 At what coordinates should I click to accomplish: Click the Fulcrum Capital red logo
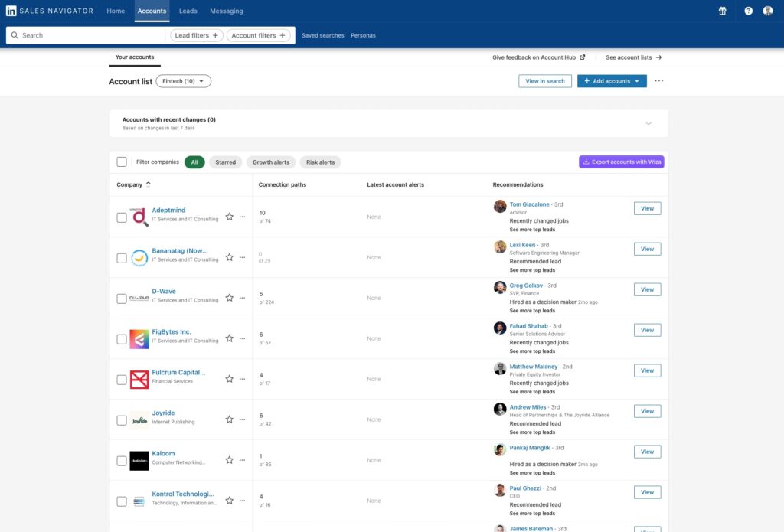[139, 379]
